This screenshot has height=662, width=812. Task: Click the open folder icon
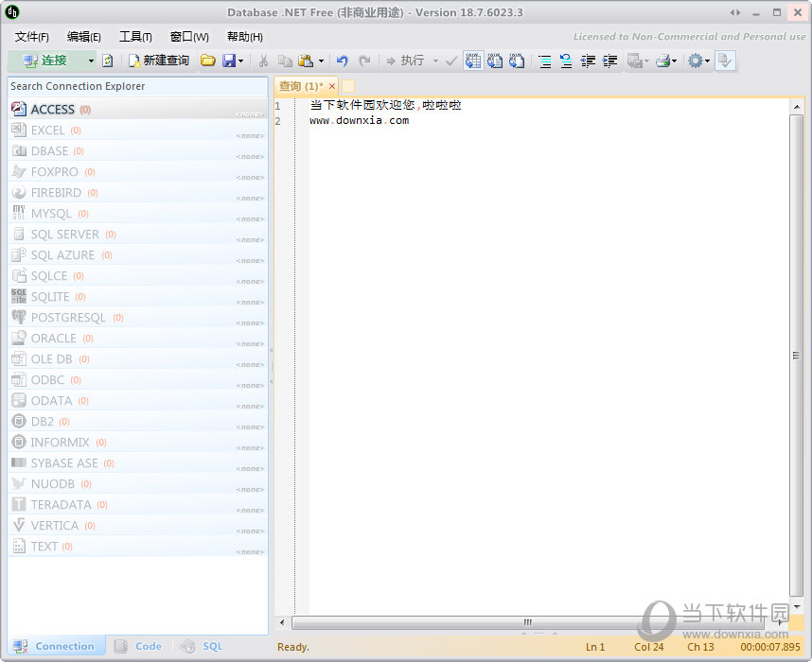[x=208, y=61]
